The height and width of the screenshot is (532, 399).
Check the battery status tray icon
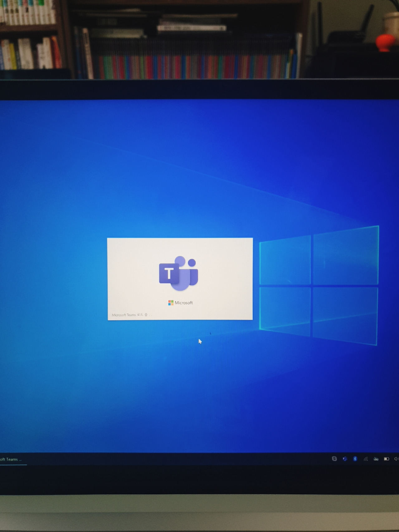coord(387,459)
